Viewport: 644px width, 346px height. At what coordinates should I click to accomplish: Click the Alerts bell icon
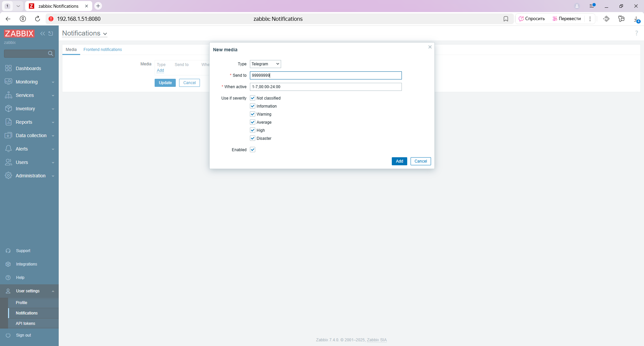coord(8,149)
